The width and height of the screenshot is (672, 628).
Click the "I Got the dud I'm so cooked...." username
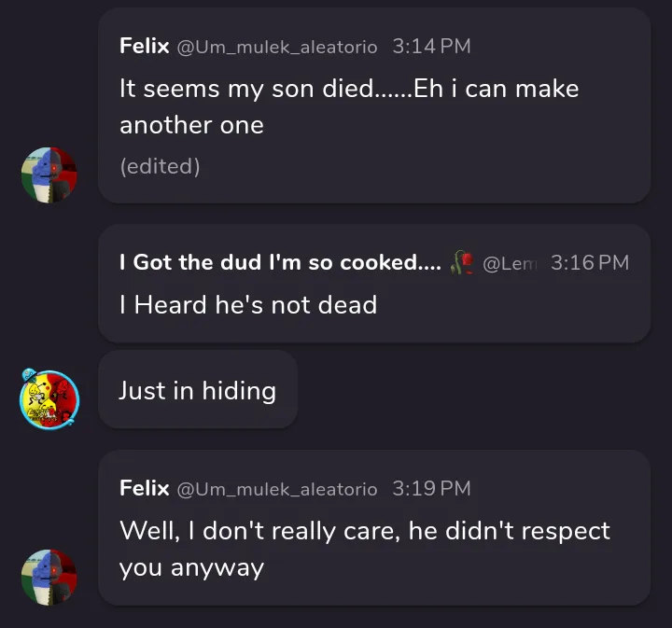coord(280,262)
